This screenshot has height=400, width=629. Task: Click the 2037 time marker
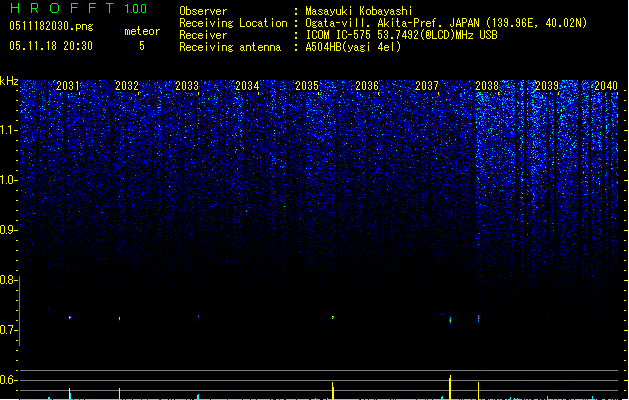coord(427,86)
